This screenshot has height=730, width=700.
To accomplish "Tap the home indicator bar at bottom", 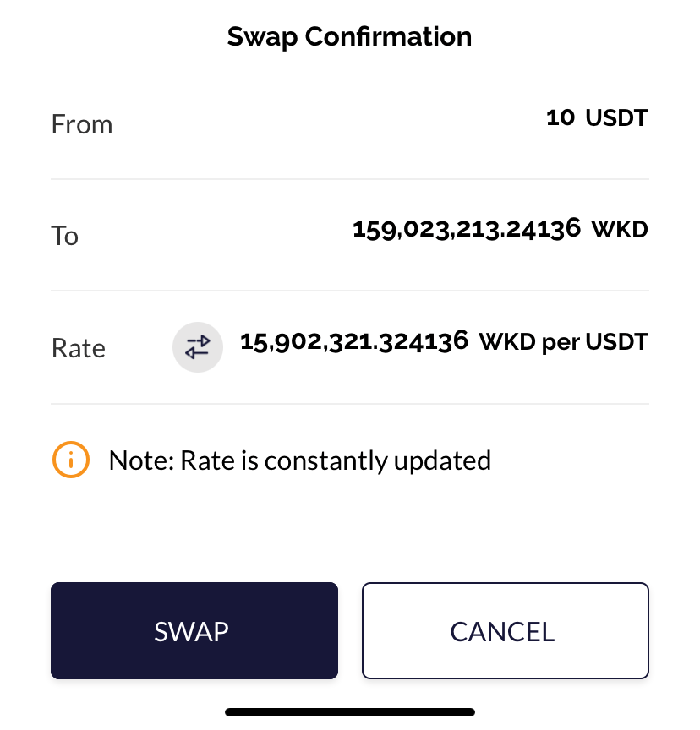I will 350,712.
